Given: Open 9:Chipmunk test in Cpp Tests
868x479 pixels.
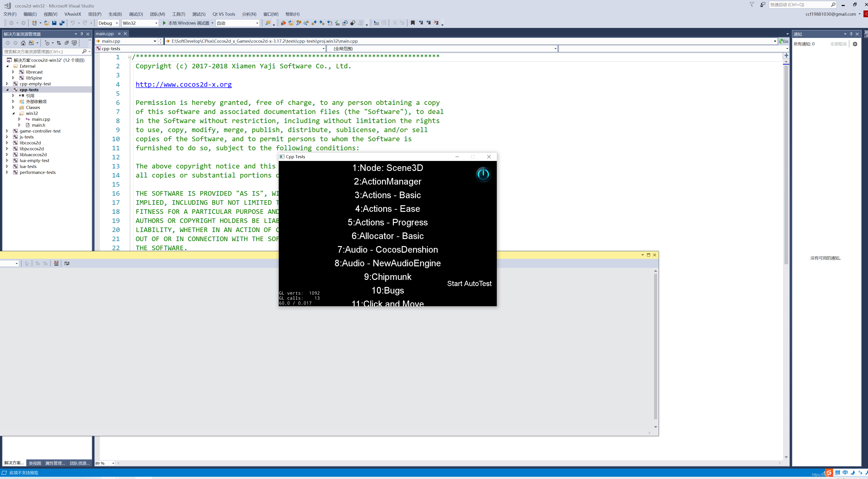Looking at the screenshot, I should point(388,277).
